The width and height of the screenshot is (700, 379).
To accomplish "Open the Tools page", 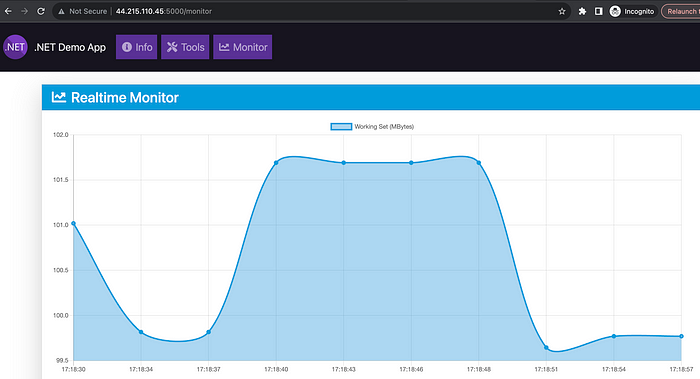I will coord(185,47).
